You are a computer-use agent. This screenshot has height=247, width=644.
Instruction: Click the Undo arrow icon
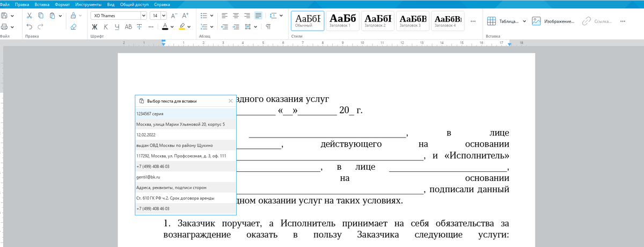pyautogui.click(x=29, y=27)
